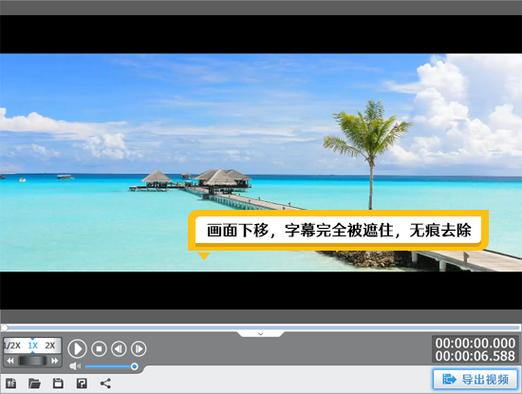
Task: Click the current time display 00:00:00.000
Action: point(475,343)
